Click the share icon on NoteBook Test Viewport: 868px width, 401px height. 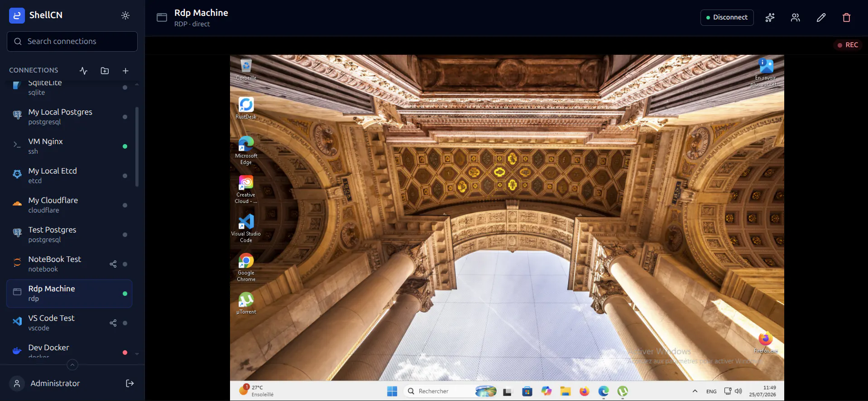point(113,264)
